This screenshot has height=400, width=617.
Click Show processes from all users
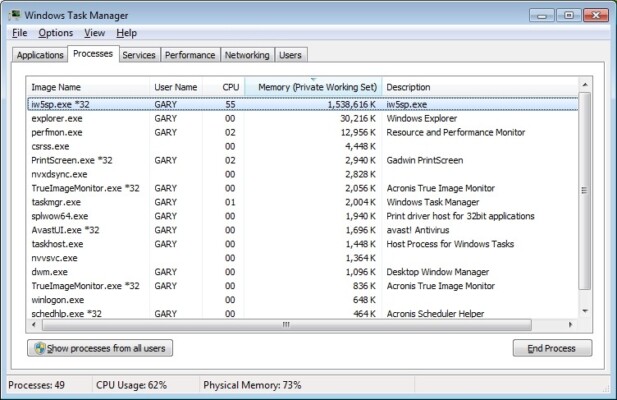(x=101, y=348)
